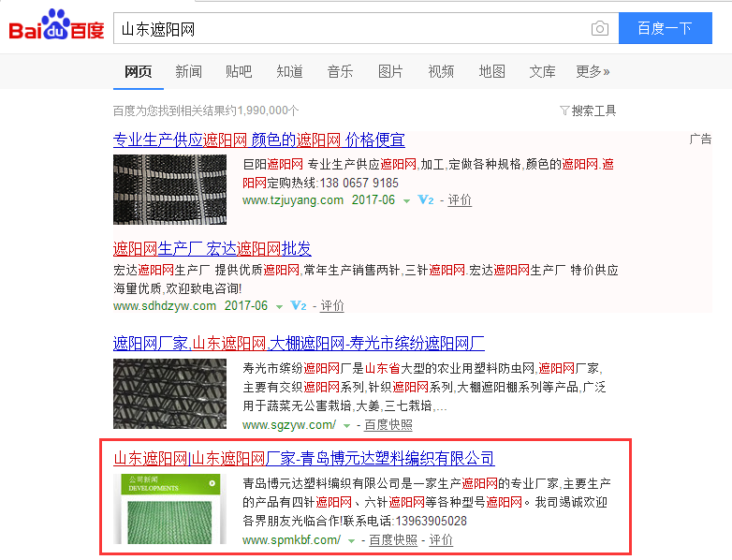Click the Baidu logo
Viewport: 732px width, 560px height.
(56, 25)
